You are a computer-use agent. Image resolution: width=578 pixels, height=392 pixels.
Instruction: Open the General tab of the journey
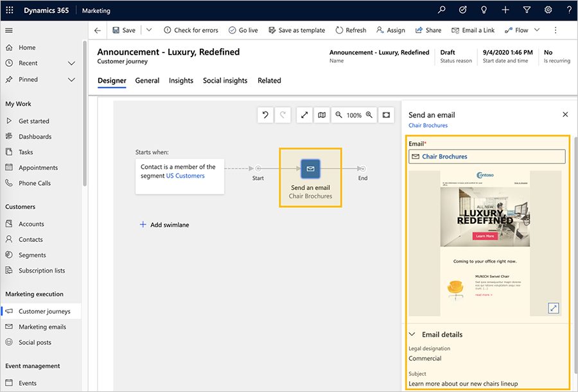coord(147,80)
